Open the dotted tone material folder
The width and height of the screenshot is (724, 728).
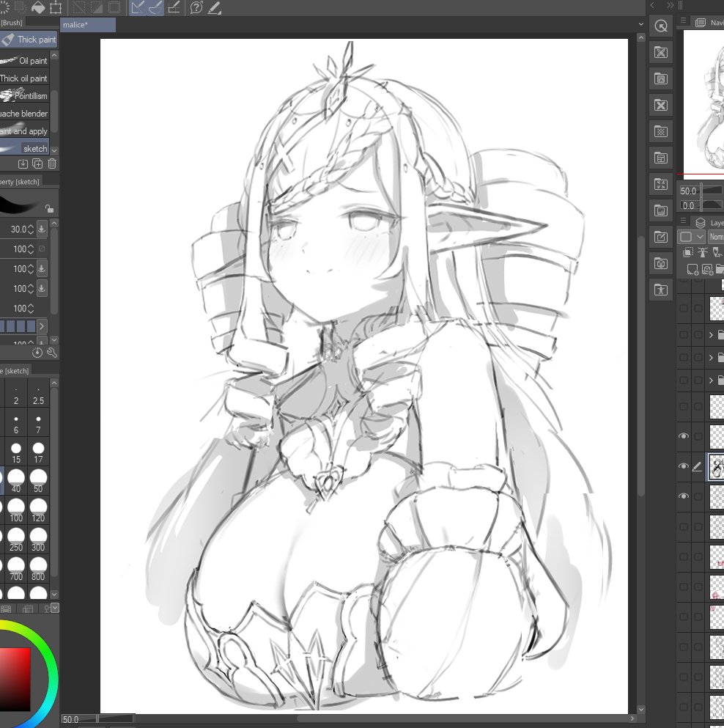661,132
